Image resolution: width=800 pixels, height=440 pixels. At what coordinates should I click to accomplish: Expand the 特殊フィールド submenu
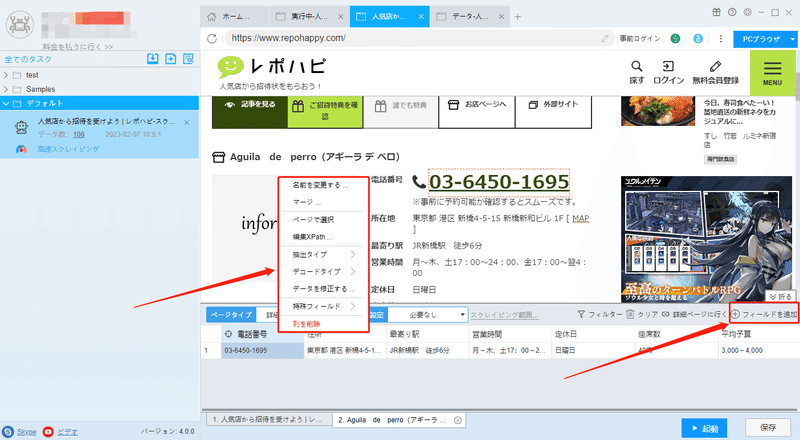pyautogui.click(x=322, y=306)
